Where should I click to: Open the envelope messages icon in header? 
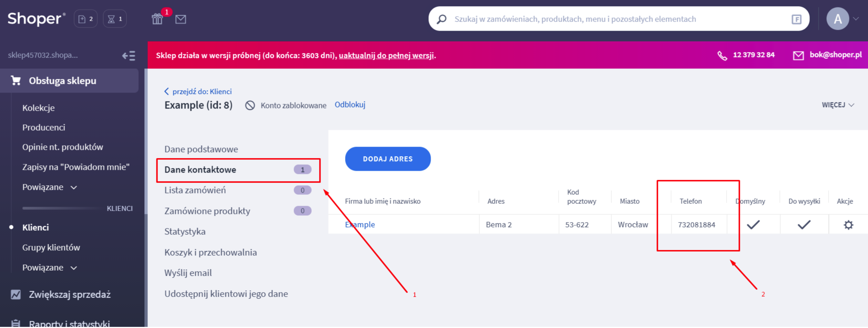click(x=181, y=19)
